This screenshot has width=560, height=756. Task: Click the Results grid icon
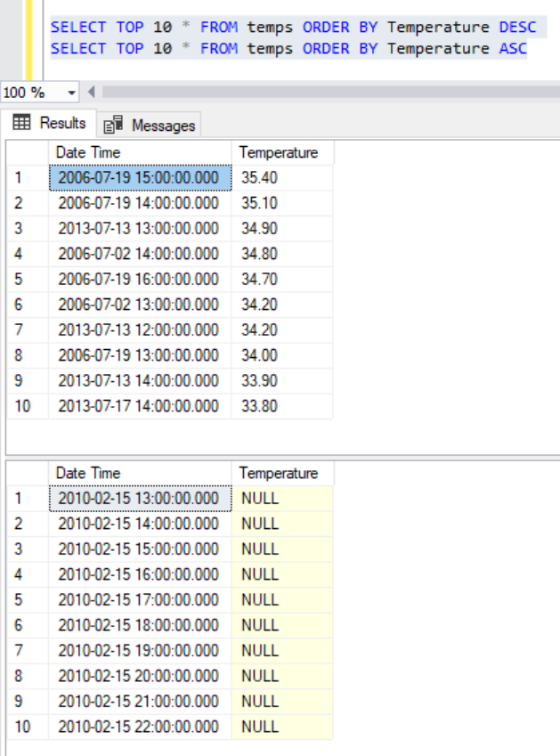tap(21, 123)
